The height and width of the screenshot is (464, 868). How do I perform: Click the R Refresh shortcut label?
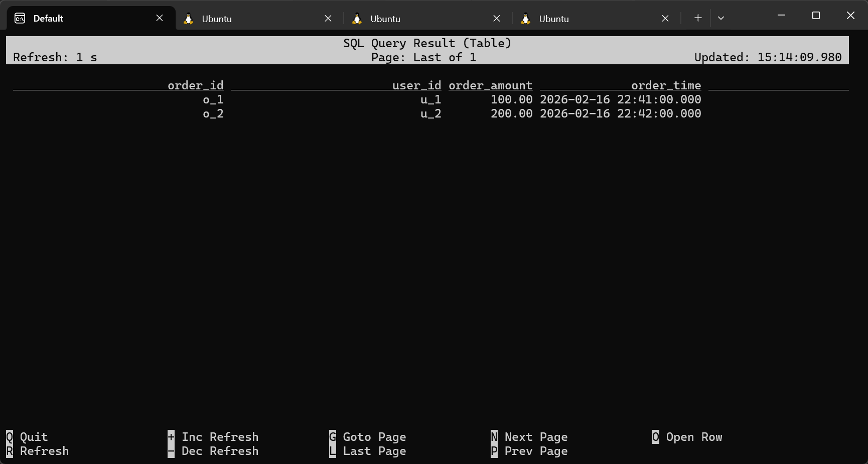point(38,451)
